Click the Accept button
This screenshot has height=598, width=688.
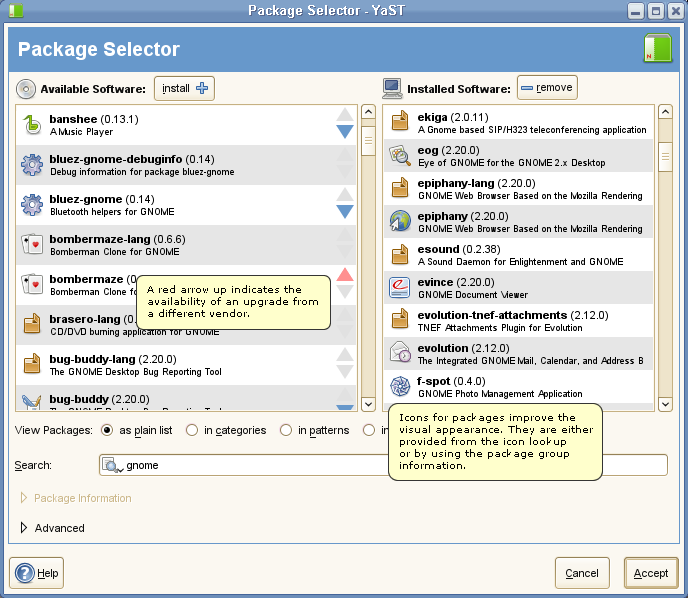(651, 573)
